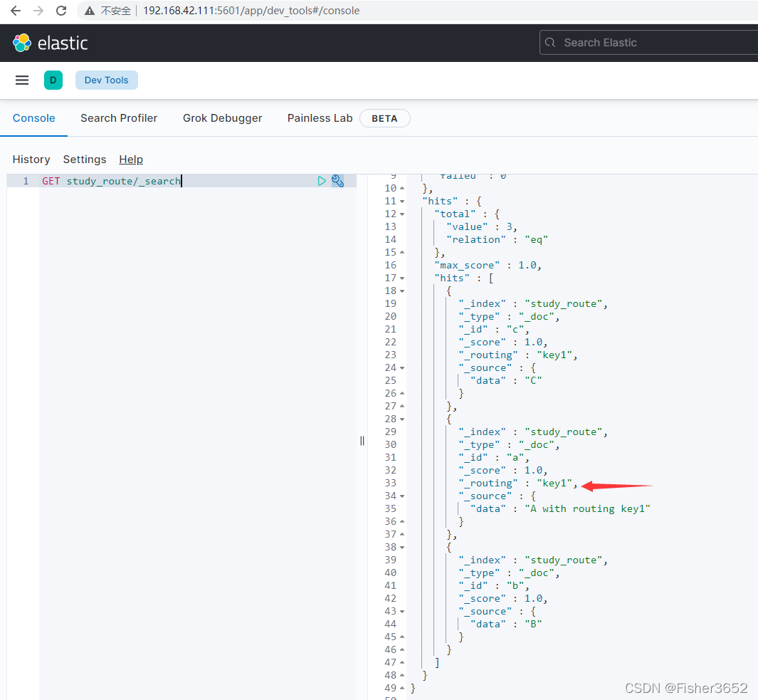The width and height of the screenshot is (758, 700).
Task: Run the GET study_route/_search request
Action: pos(322,181)
